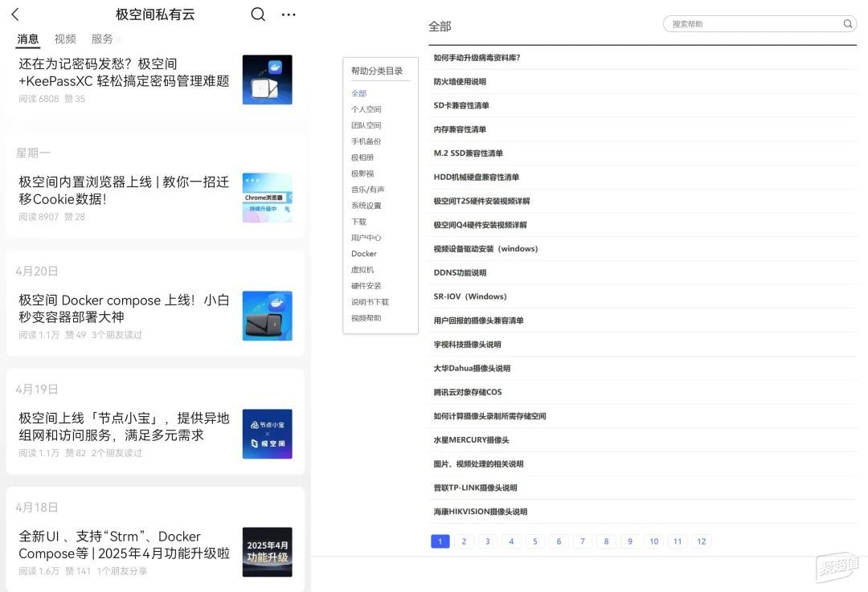Open 图片、视频处理的相关说明 topic

(478, 463)
